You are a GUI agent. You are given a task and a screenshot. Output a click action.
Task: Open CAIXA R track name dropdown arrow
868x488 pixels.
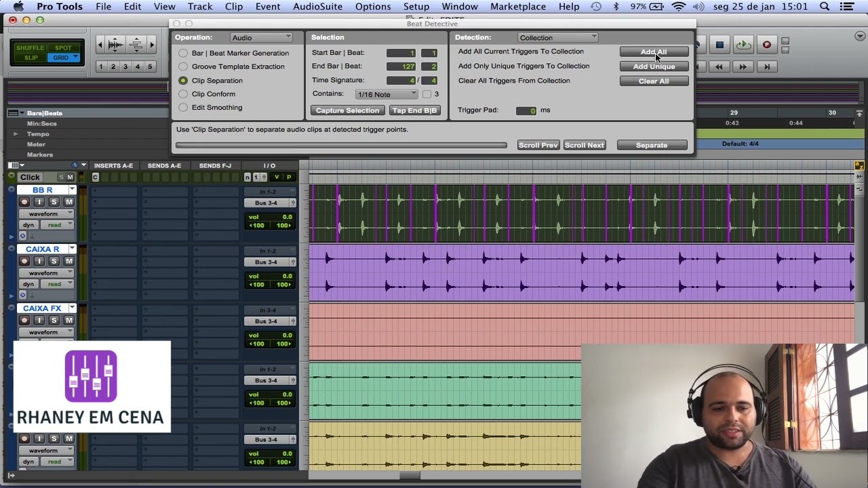click(x=72, y=249)
